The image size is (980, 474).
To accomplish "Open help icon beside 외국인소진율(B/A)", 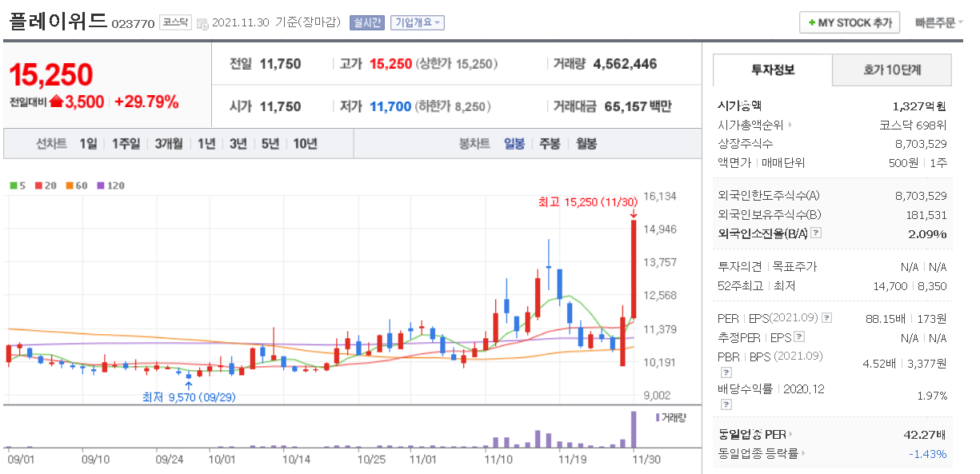I will coord(816,233).
